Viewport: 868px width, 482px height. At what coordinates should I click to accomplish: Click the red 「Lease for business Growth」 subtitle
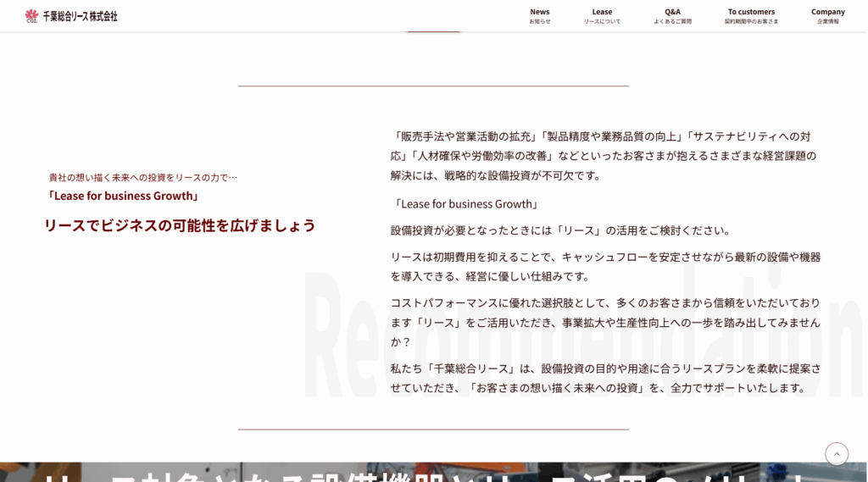[x=123, y=196]
